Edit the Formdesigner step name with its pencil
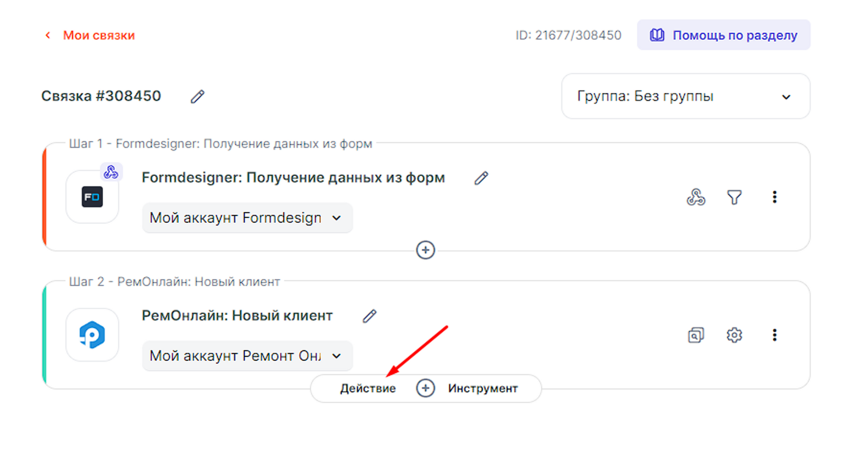This screenshot has height=464, width=868. click(481, 178)
